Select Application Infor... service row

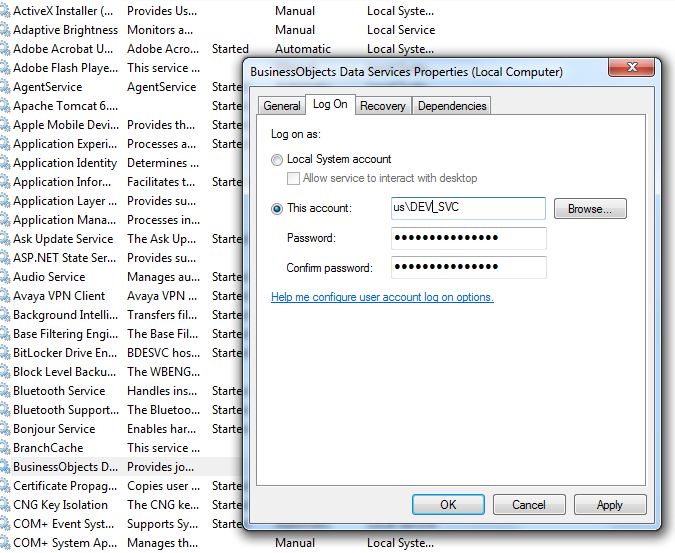(x=62, y=182)
